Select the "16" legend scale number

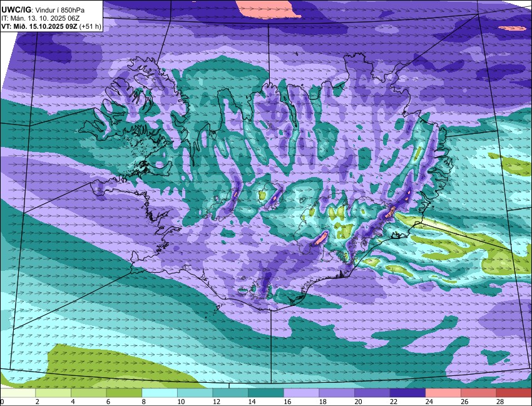click(287, 402)
